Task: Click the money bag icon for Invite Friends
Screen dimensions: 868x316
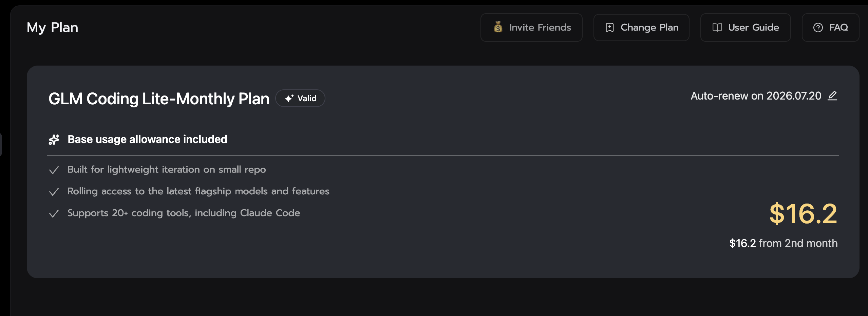Action: 498,27
